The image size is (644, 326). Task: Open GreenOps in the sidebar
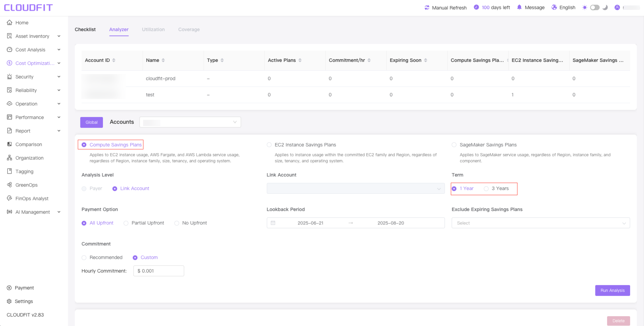(x=26, y=185)
